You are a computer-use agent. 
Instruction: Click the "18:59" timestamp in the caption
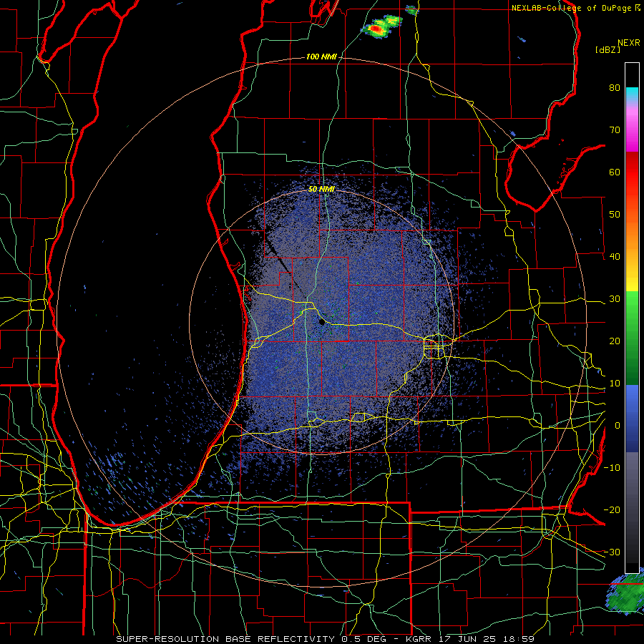click(x=517, y=639)
